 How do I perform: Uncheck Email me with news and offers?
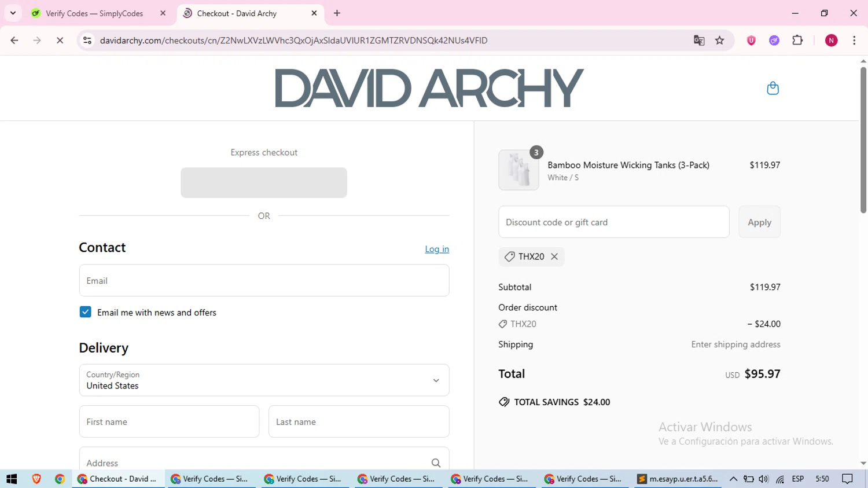point(85,312)
